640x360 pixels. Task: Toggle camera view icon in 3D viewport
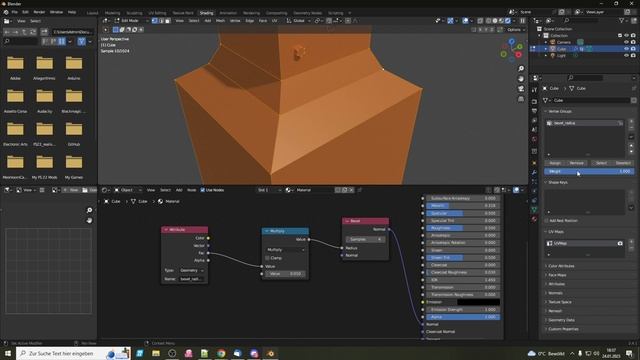(x=521, y=89)
